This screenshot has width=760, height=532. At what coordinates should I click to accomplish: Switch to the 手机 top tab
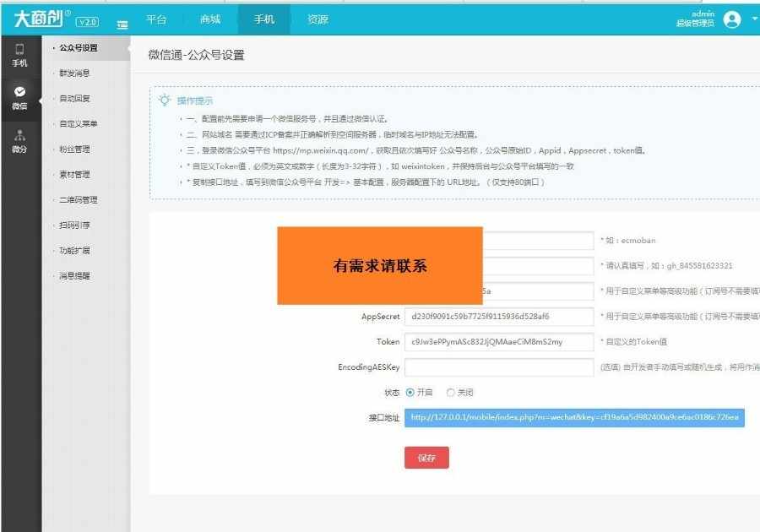264,19
